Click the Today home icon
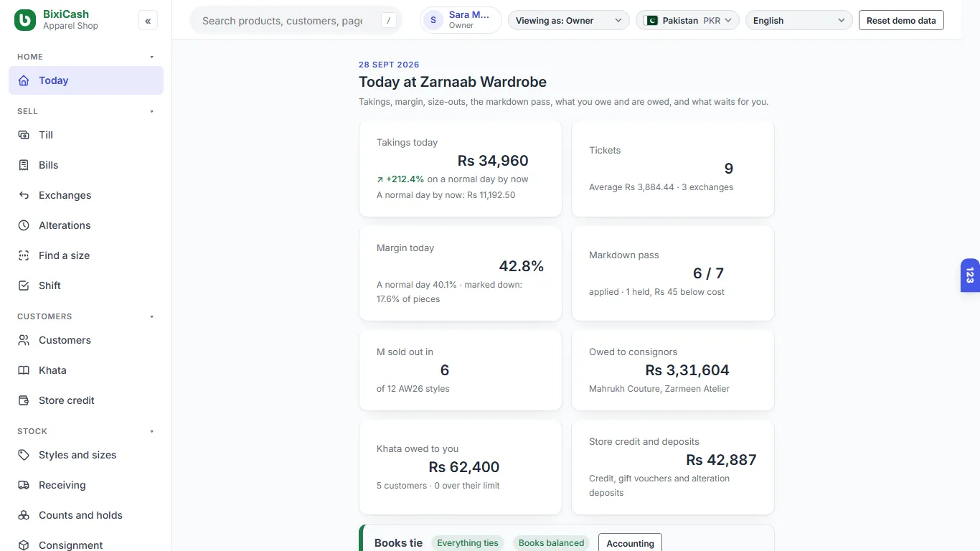 click(x=24, y=80)
